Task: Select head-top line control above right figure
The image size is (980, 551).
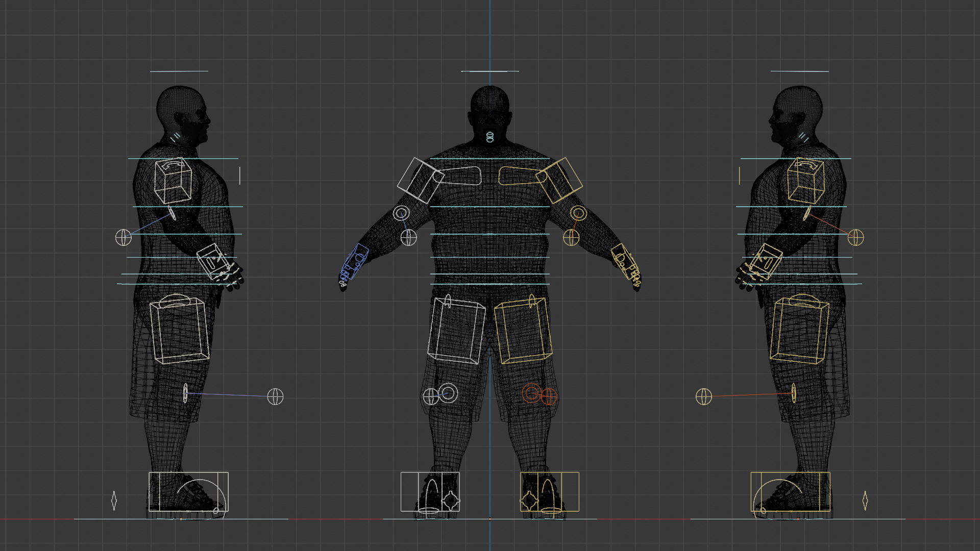Action: click(x=800, y=71)
